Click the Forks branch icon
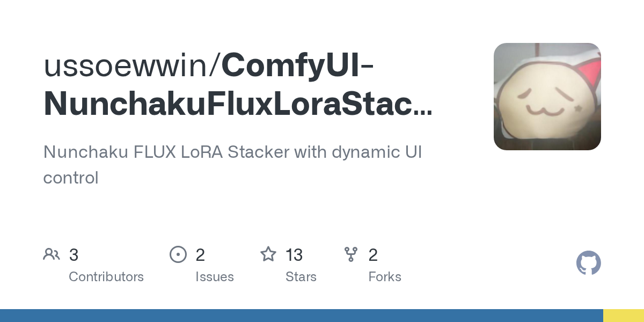 click(x=351, y=254)
